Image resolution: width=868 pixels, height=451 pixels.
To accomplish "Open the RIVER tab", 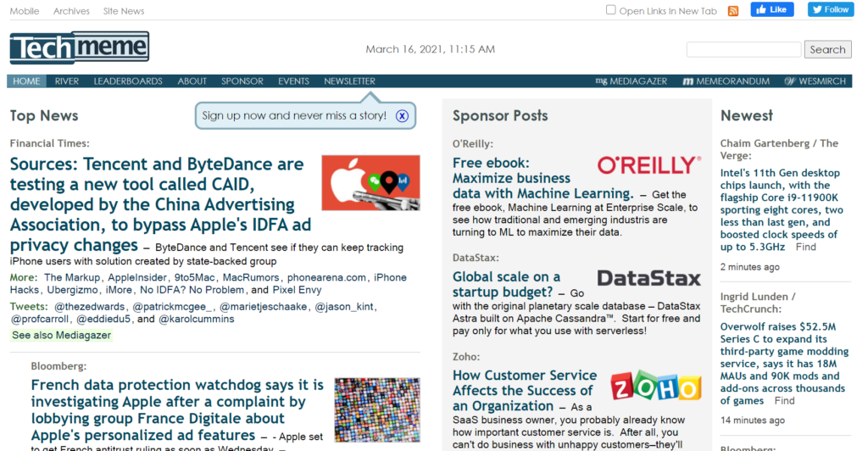I will click(67, 81).
